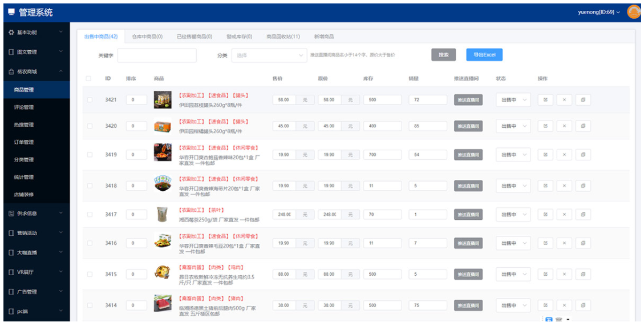644x326 pixels.
Task: Open yuenong[ID:69] user dropdown
Action: [599, 13]
